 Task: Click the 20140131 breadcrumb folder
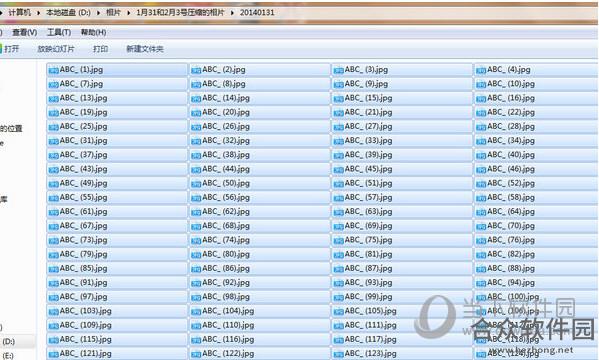click(x=257, y=13)
